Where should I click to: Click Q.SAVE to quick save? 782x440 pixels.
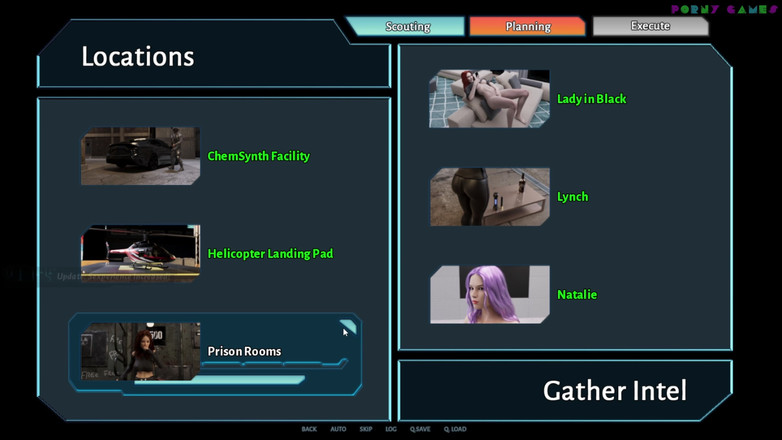point(420,429)
